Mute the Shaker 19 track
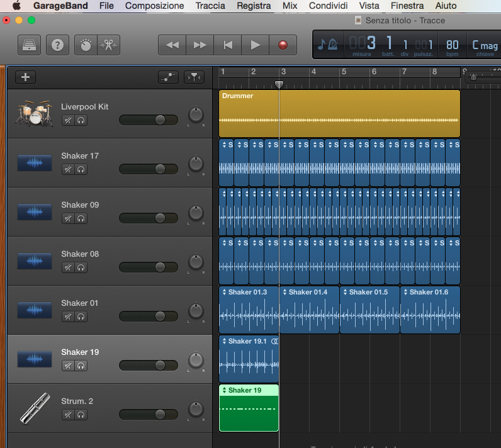This screenshot has width=501, height=448. (x=68, y=366)
